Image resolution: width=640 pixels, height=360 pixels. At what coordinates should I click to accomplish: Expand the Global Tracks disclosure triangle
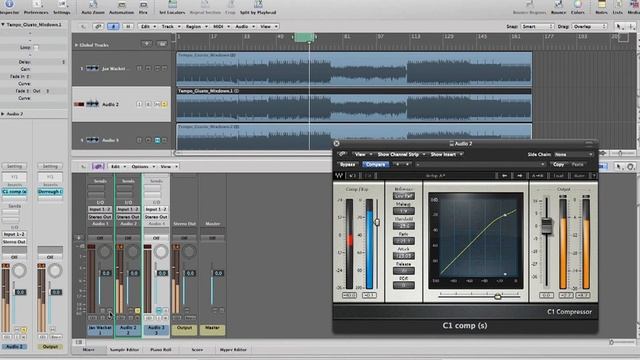pyautogui.click(x=76, y=45)
